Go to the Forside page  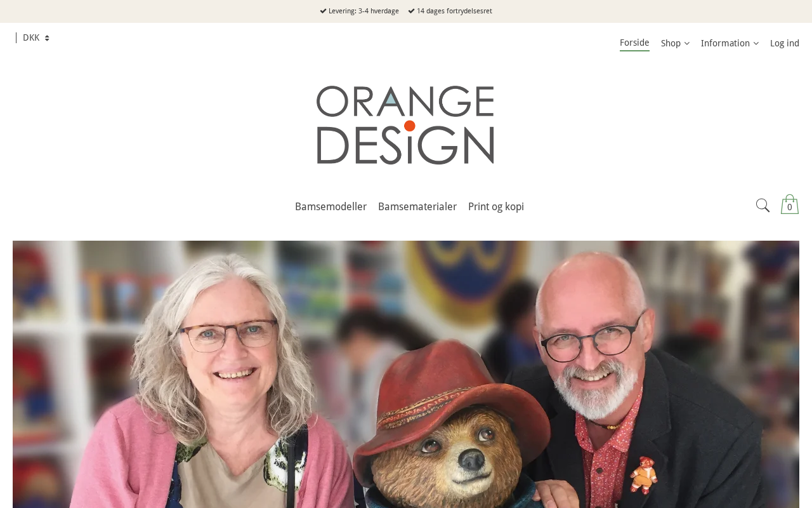point(634,43)
